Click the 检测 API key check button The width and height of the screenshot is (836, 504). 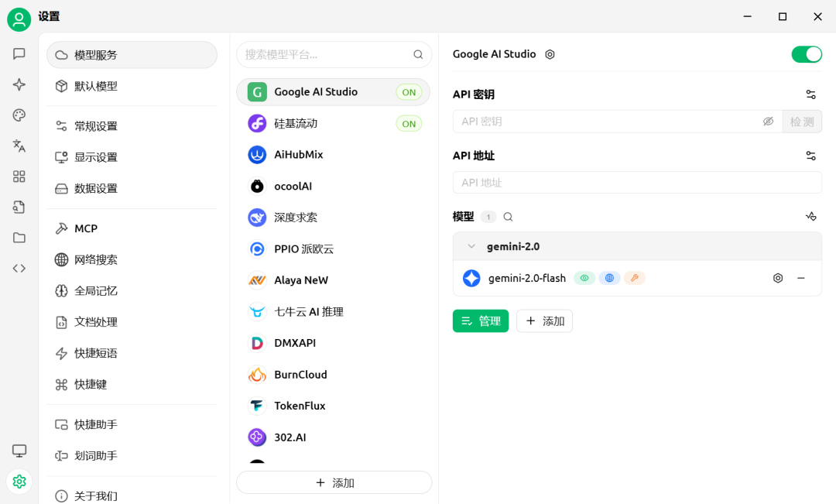(x=802, y=122)
